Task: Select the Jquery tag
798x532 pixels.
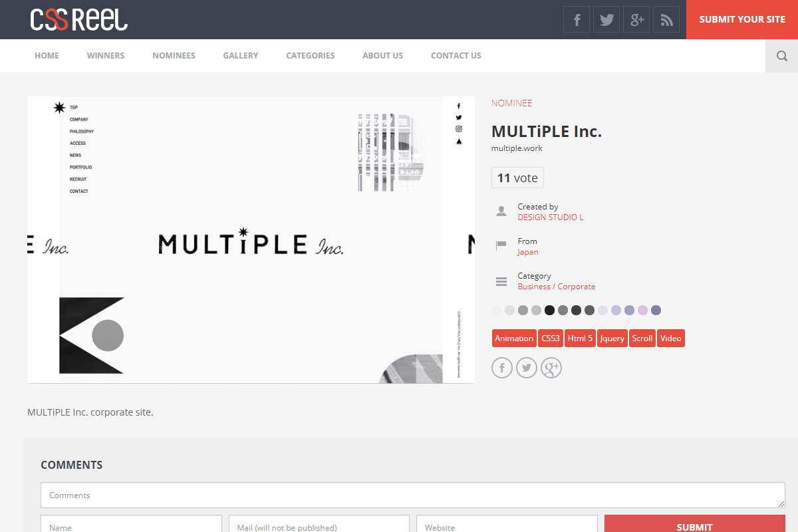Action: [x=612, y=338]
